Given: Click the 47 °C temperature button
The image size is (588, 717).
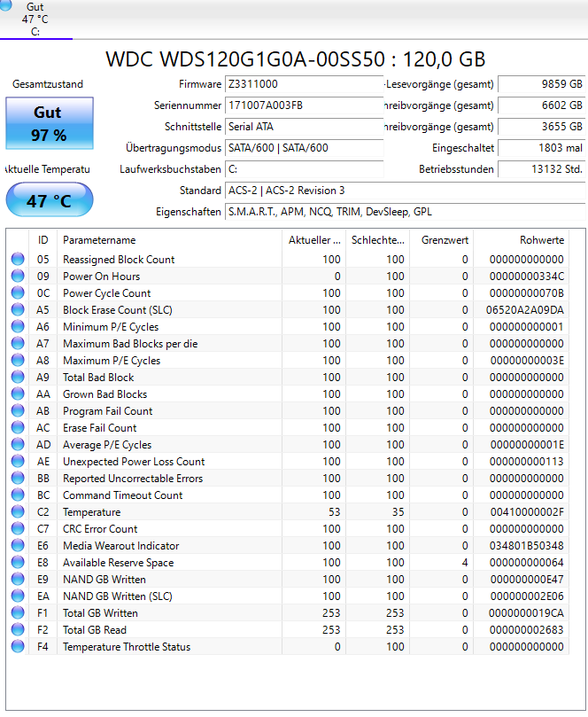Looking at the screenshot, I should pos(50,199).
